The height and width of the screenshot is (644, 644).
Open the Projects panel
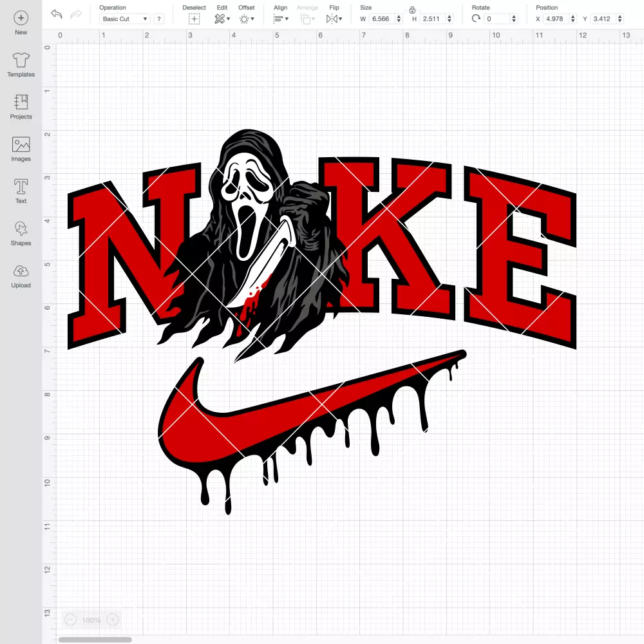(x=21, y=107)
